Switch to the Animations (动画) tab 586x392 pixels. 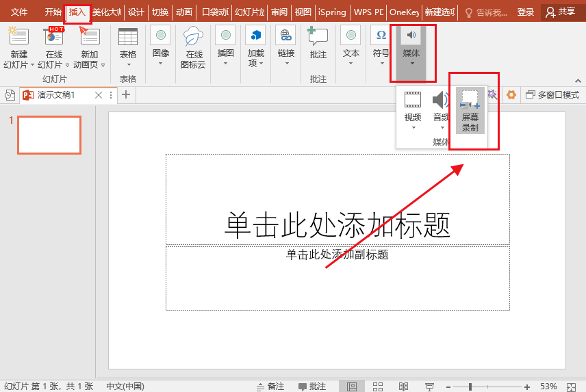click(x=184, y=12)
